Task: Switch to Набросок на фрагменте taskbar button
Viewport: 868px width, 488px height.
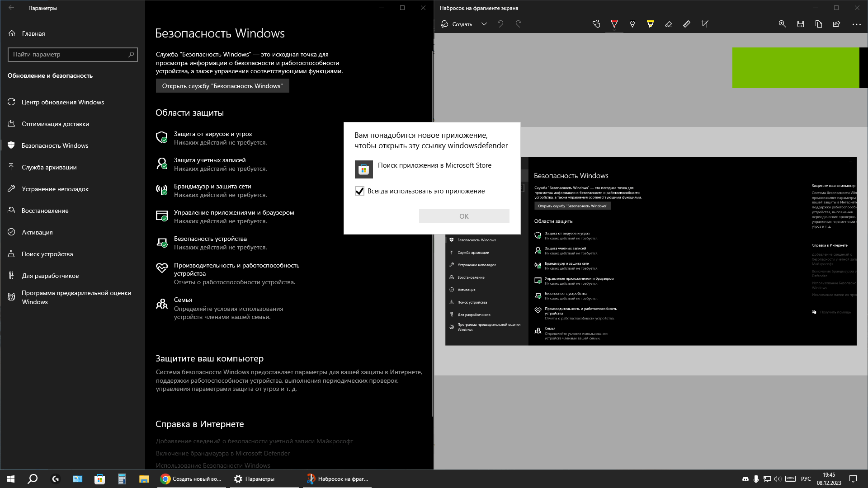Action: [337, 479]
